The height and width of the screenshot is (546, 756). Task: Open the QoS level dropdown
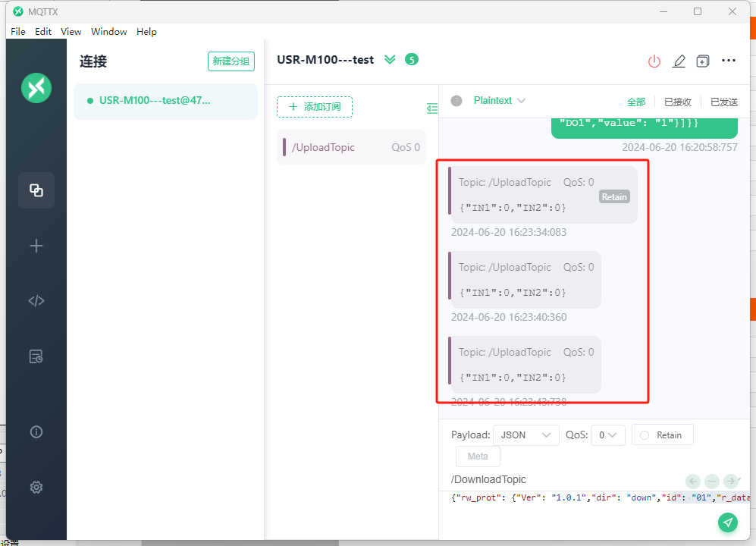(607, 435)
